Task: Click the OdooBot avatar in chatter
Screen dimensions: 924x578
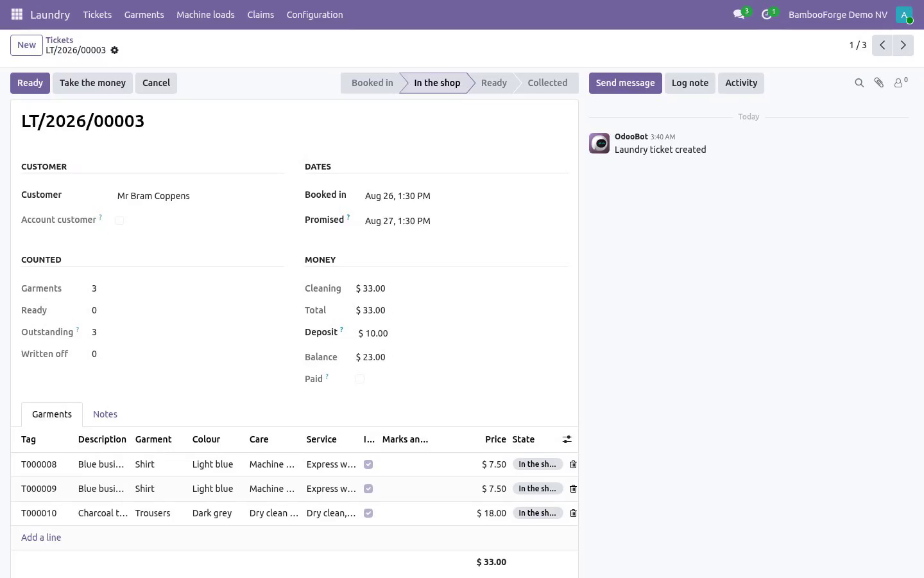Action: click(599, 143)
